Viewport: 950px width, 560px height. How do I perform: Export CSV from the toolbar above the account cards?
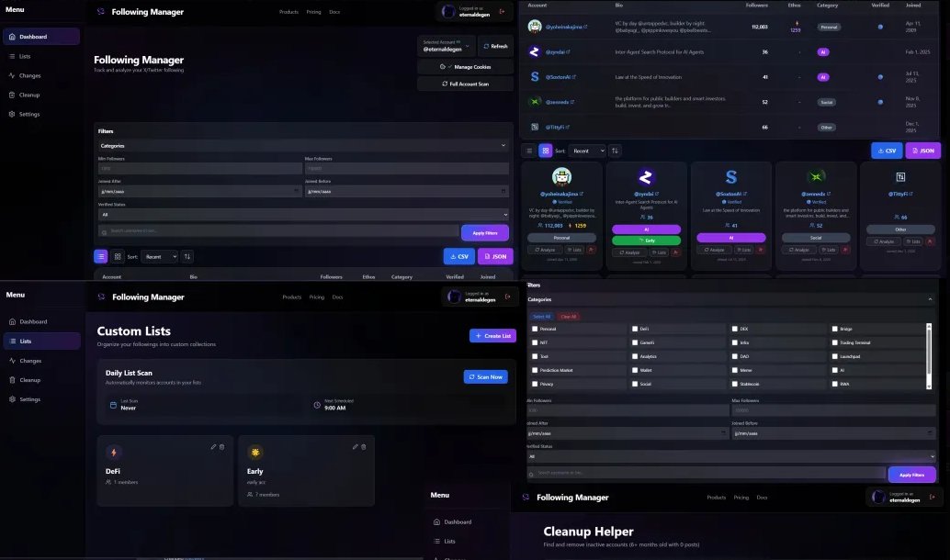click(x=887, y=151)
